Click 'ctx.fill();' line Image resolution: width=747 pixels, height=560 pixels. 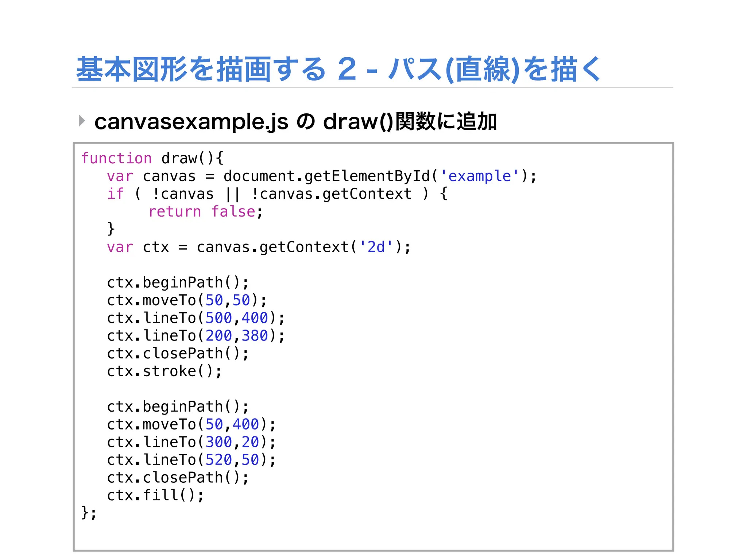tap(155, 495)
